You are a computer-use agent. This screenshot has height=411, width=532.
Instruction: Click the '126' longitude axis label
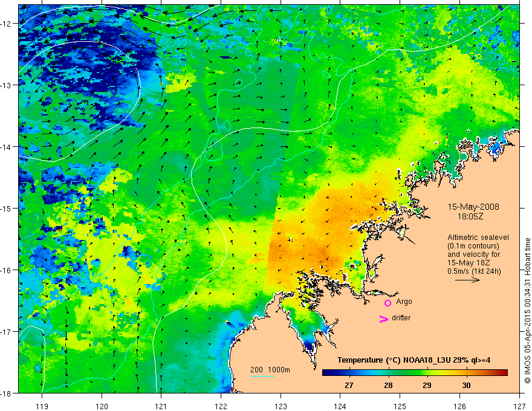pos(459,407)
